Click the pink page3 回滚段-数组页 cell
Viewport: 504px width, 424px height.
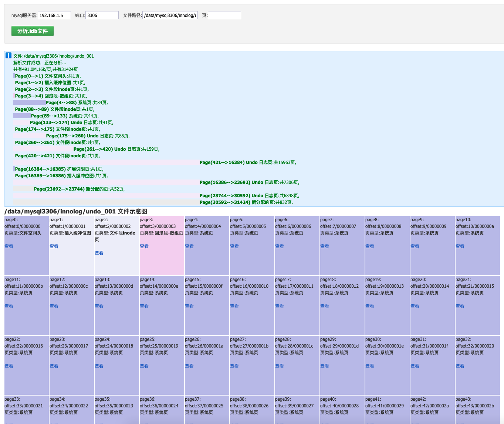click(162, 259)
